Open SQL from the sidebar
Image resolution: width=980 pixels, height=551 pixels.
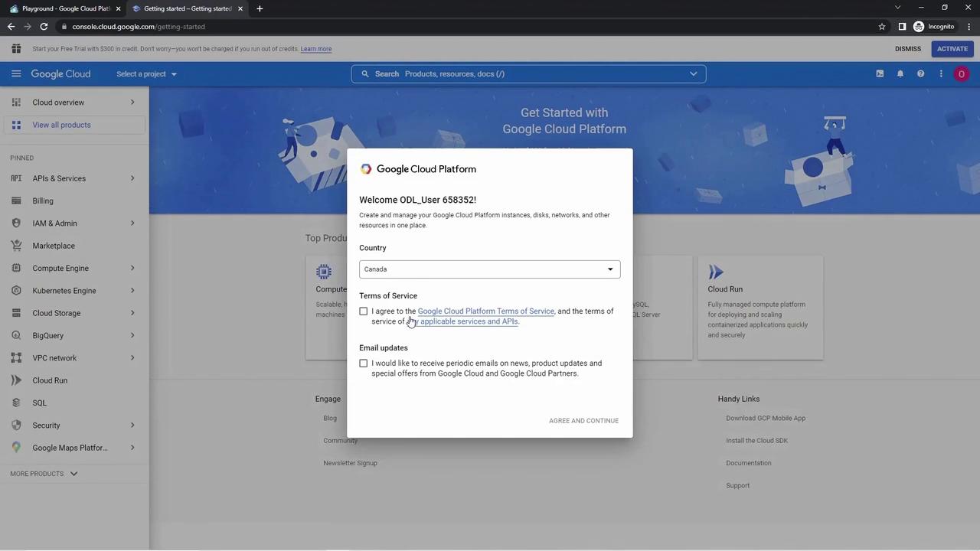point(39,403)
